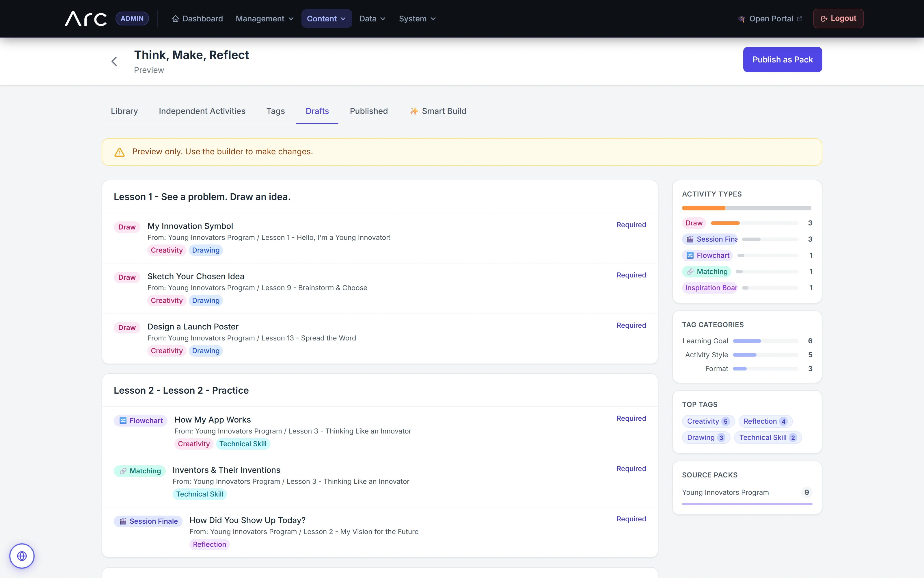
Task: Expand the Data menu
Action: point(372,19)
